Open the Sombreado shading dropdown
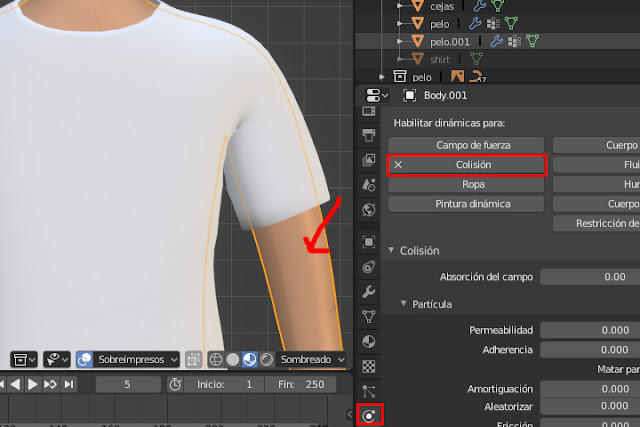This screenshot has height=427, width=640. pos(311,360)
